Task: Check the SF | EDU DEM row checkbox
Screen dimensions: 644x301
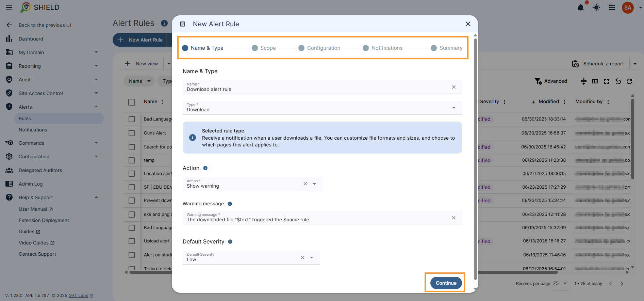Action: 132,187
